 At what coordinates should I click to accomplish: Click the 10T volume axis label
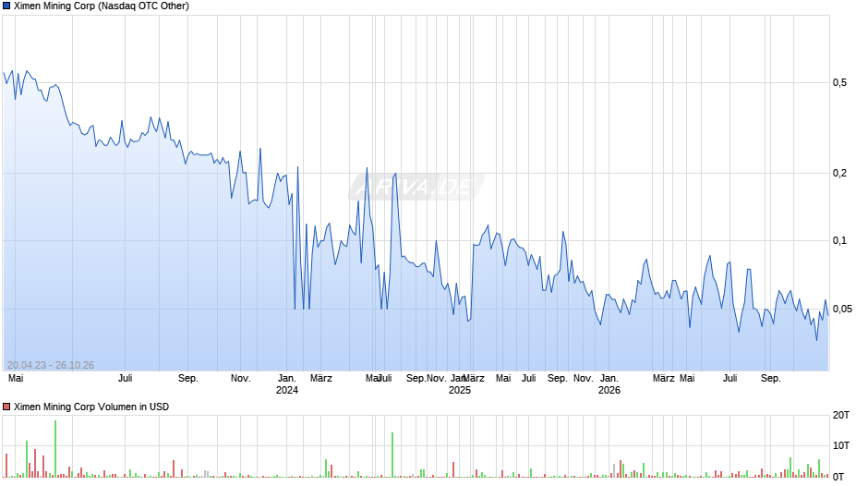(x=841, y=445)
